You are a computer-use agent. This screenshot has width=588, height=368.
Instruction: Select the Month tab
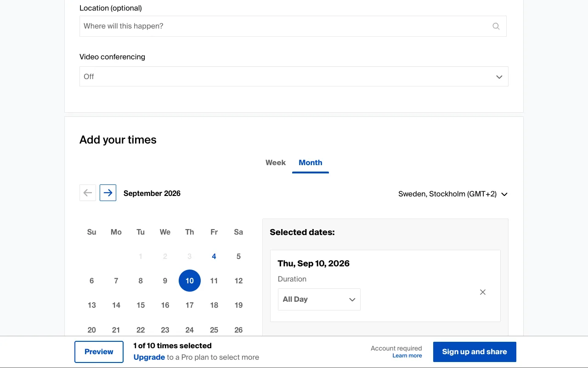[311, 162]
